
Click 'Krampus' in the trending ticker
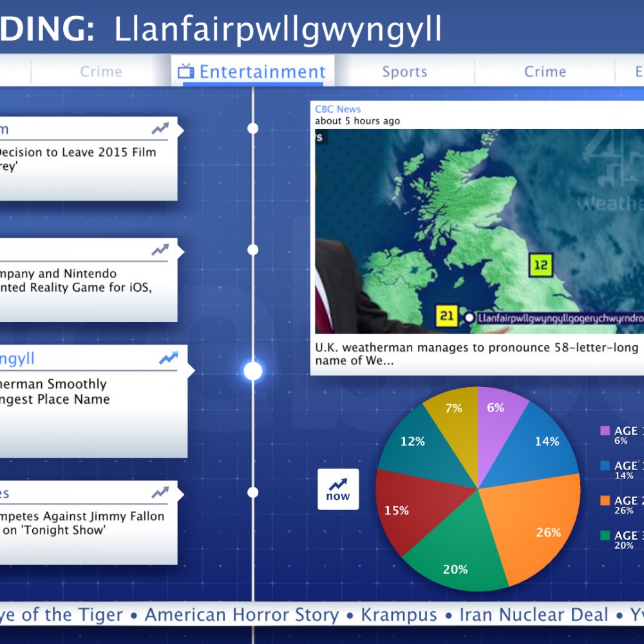[399, 615]
